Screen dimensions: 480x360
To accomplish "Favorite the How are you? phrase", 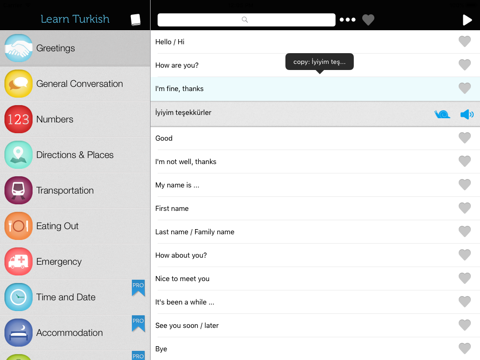I will (x=465, y=65).
